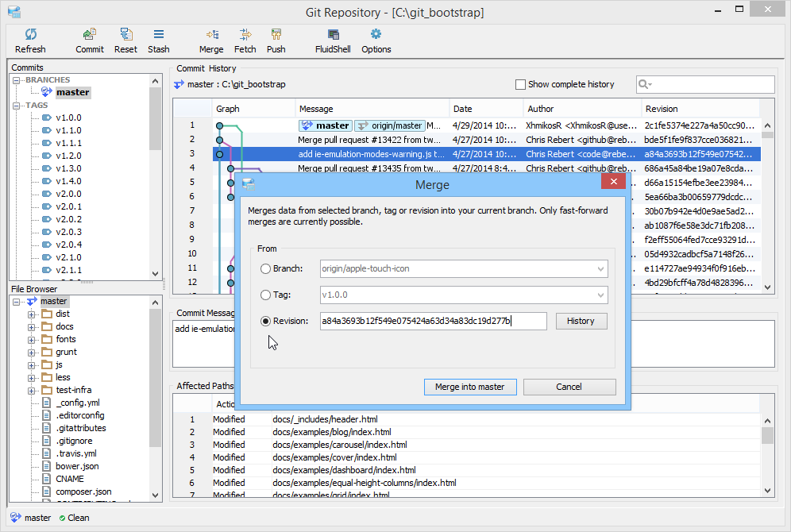
Task: Click the History button
Action: coord(581,322)
